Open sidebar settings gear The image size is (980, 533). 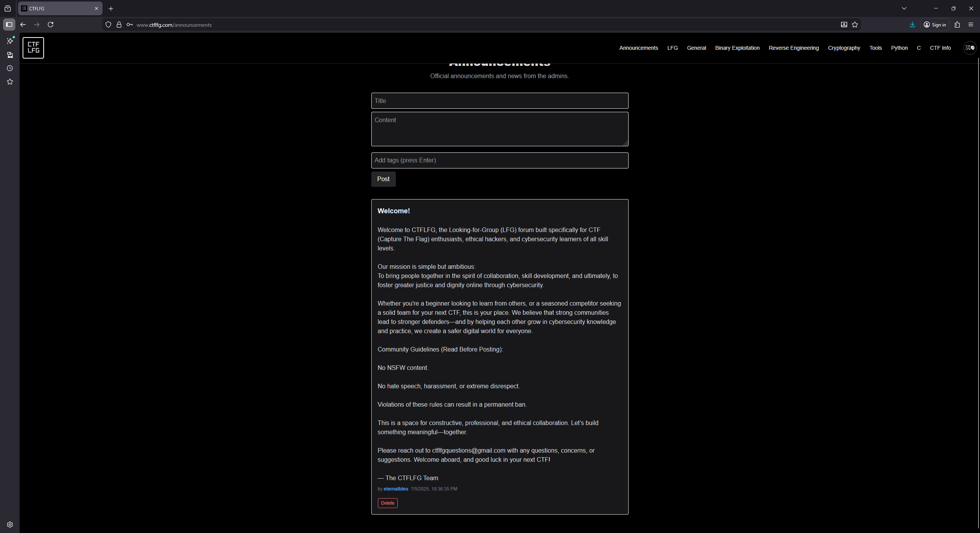(x=10, y=525)
